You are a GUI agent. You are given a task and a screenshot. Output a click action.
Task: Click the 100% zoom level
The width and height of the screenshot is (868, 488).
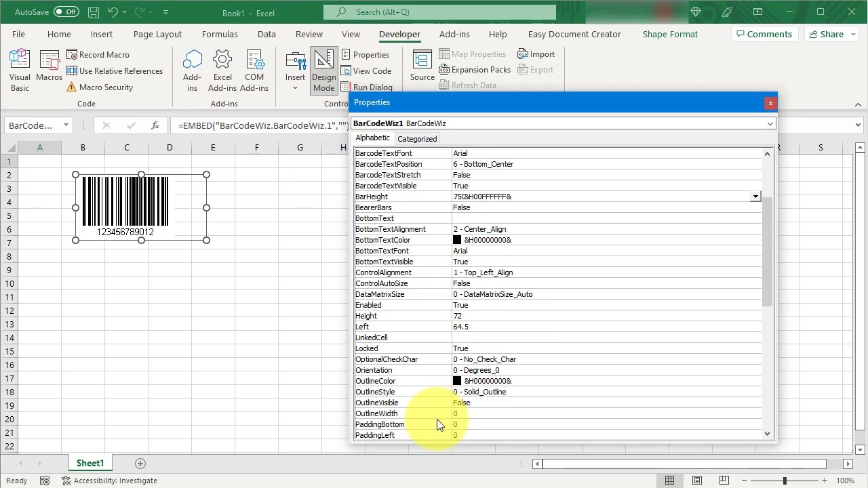click(x=845, y=481)
